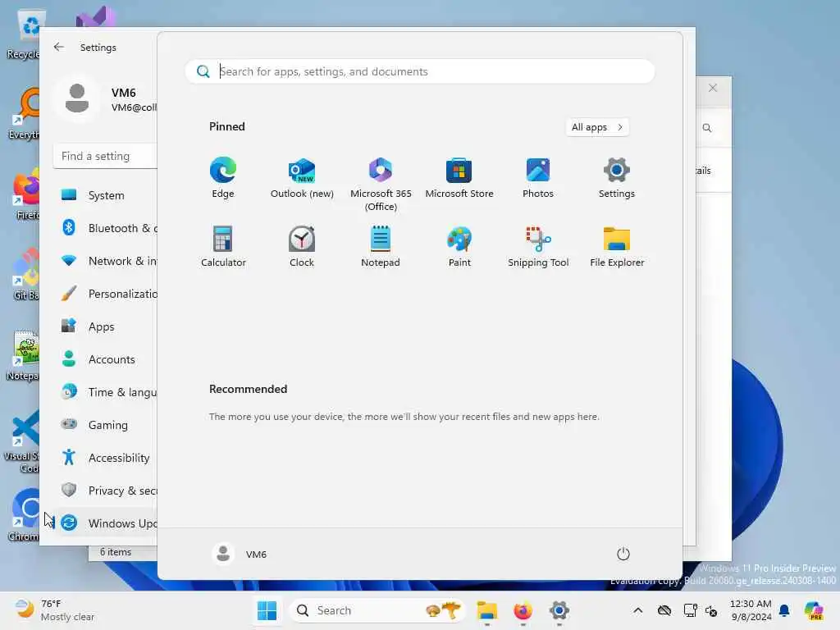Screen dimensions: 840x630
Task: Open Copilot preview icon on taskbar
Action: click(x=814, y=610)
